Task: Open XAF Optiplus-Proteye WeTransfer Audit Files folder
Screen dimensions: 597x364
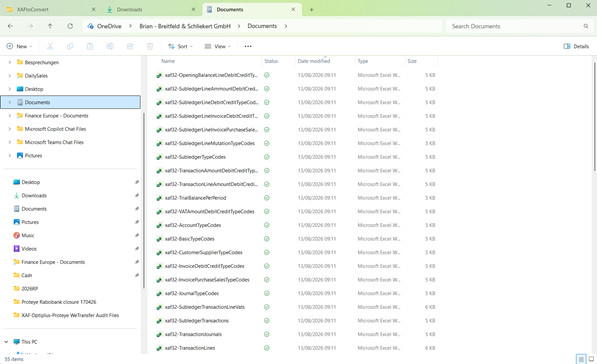Action: tap(70, 315)
